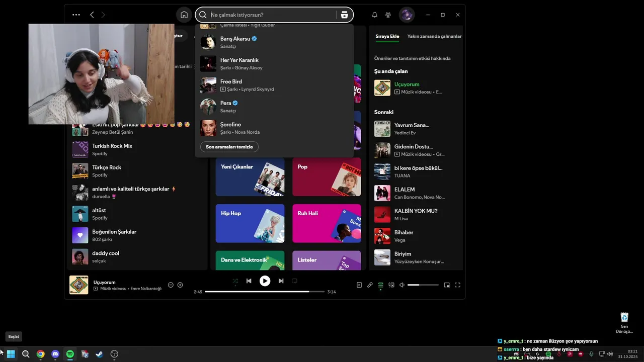
Task: Open Ruh Hali browse card
Action: click(327, 223)
